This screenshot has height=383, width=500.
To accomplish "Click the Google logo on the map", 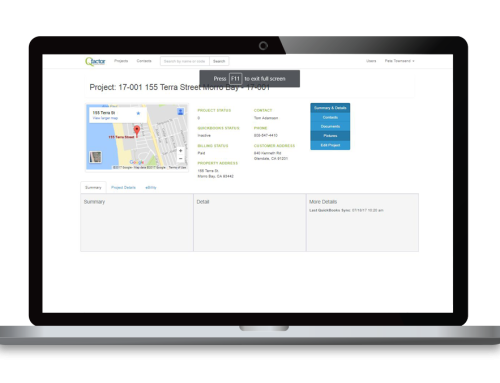I will pyautogui.click(x=137, y=162).
